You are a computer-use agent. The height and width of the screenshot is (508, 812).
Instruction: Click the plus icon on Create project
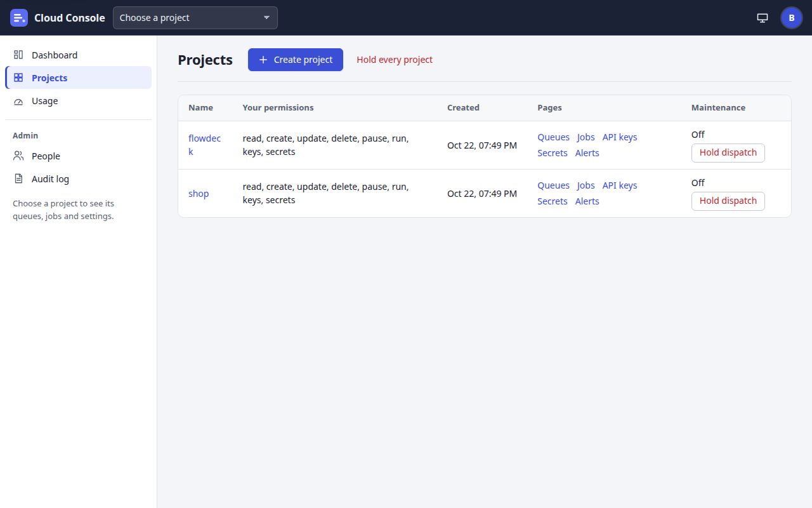click(x=263, y=60)
